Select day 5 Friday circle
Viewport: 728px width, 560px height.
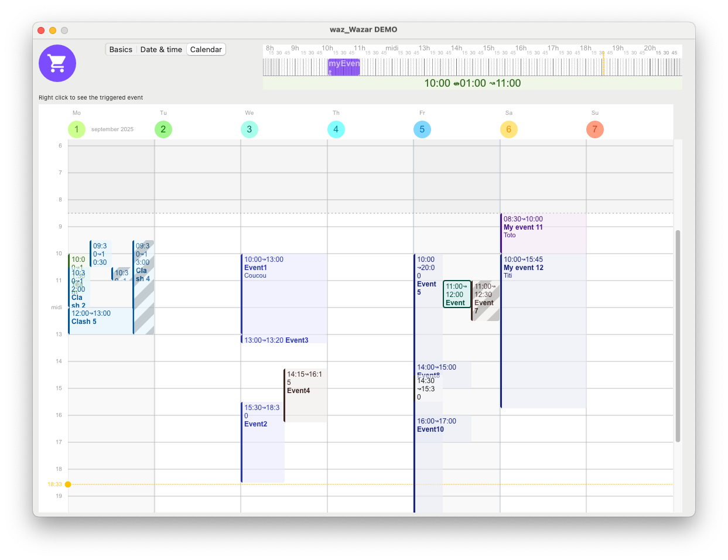coord(422,129)
